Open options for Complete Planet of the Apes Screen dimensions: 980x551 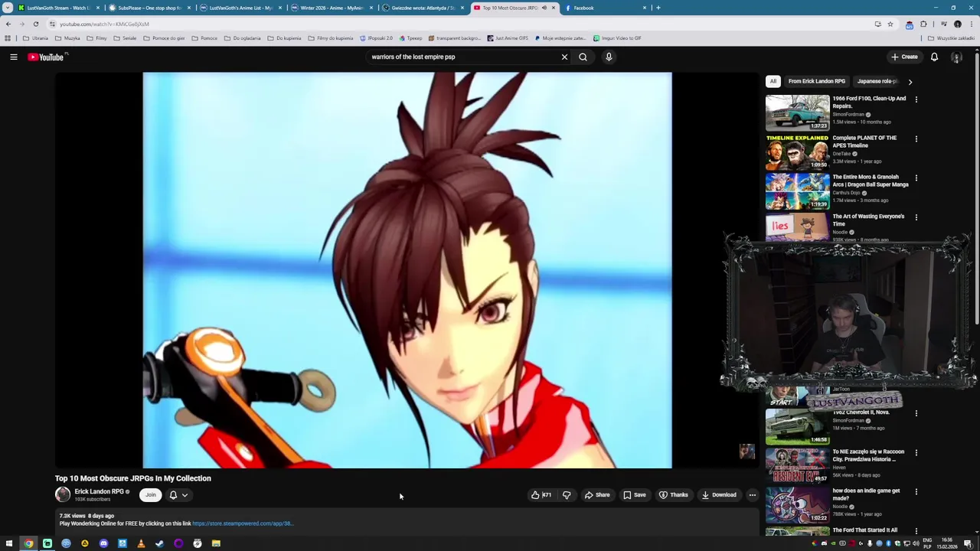[x=916, y=139]
